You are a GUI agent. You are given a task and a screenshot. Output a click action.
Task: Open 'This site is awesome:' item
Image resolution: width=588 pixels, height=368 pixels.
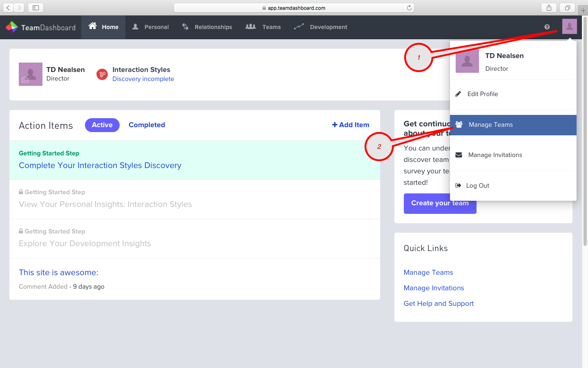pos(58,272)
